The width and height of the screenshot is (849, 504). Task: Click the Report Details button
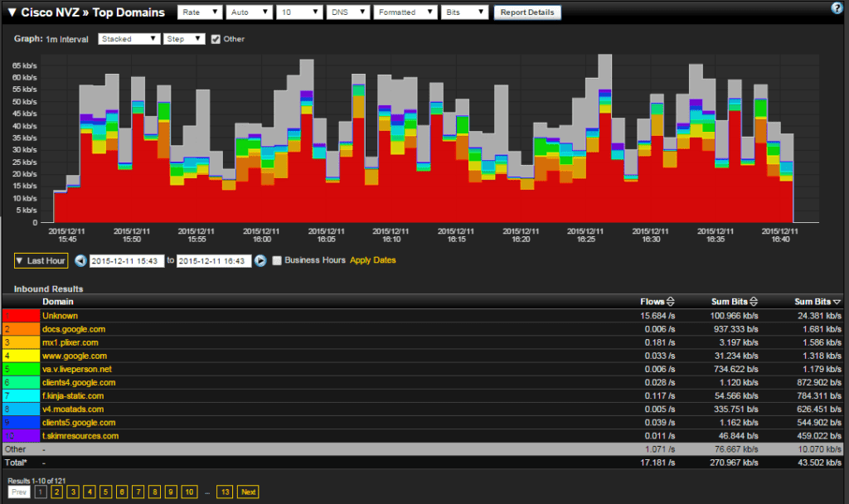point(527,12)
